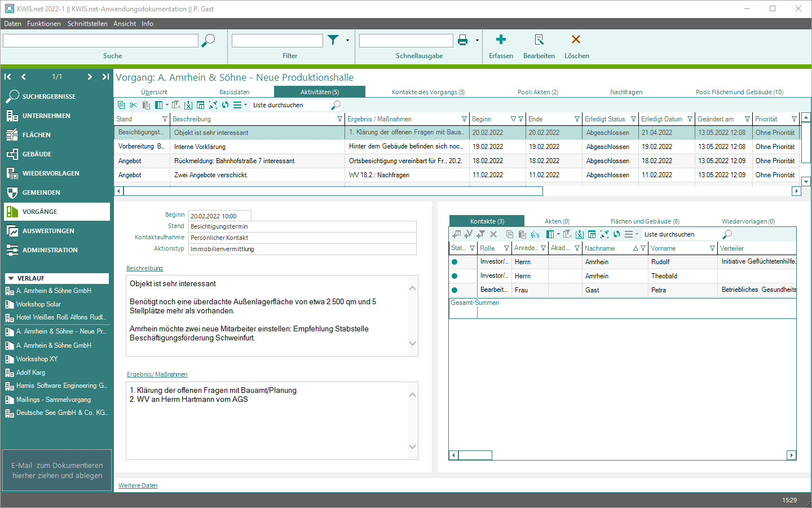Click the Ergebnis/Maßnahmen link label
The height and width of the screenshot is (508, 812).
click(157, 374)
